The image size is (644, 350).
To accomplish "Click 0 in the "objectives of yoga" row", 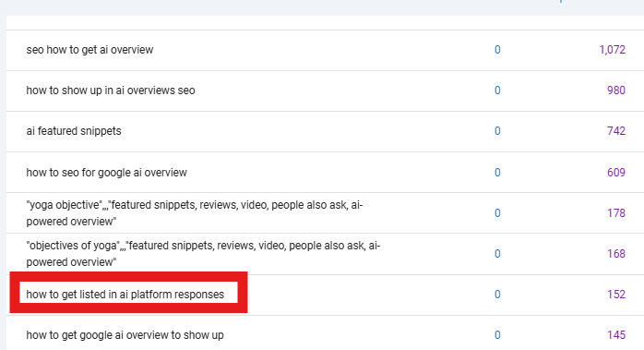I will 497,254.
